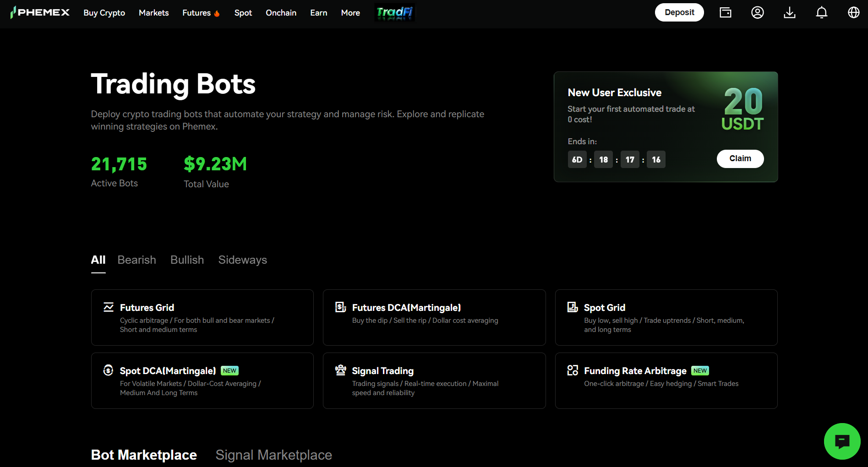The height and width of the screenshot is (467, 868).
Task: Click the Deposit button
Action: (x=679, y=12)
